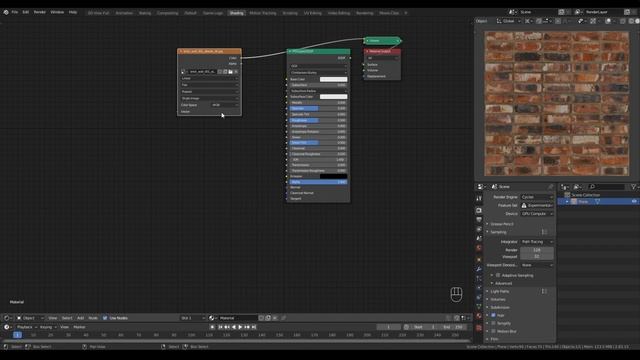Open the Texture properties tab
This screenshot has width=640, height=360.
[x=479, y=327]
